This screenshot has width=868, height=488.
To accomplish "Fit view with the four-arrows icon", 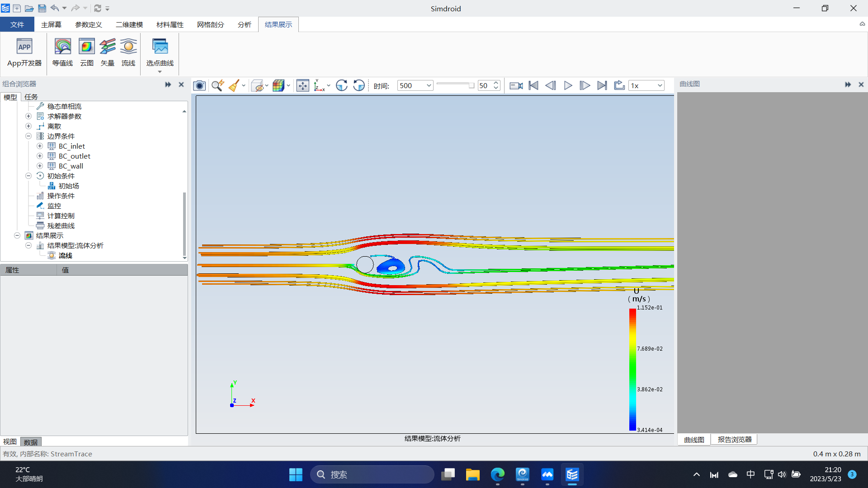I will pos(302,85).
